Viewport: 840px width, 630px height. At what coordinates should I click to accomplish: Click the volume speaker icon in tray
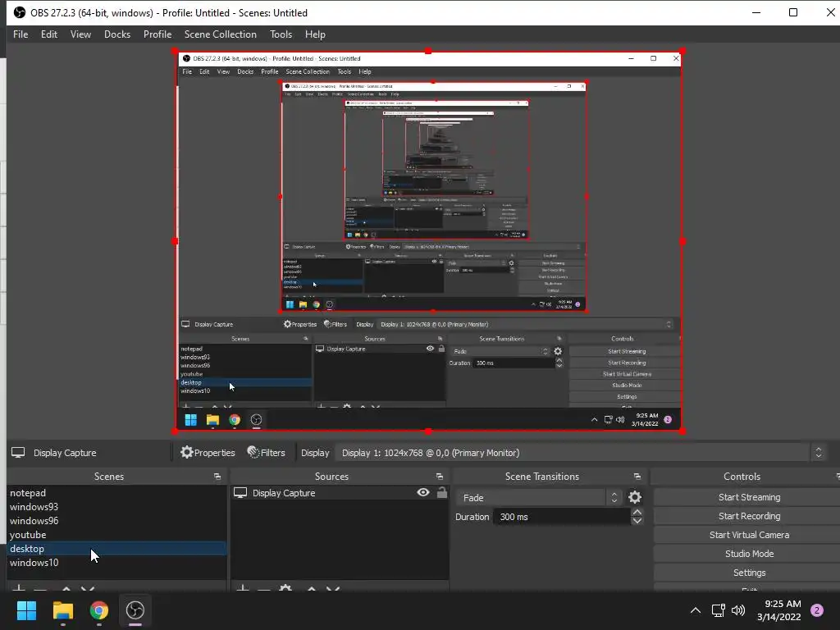738,610
